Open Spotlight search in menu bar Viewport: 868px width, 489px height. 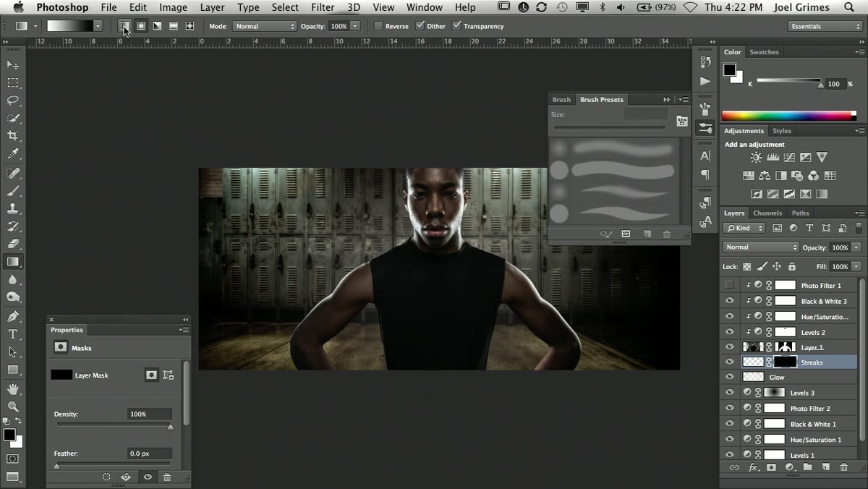click(x=848, y=7)
